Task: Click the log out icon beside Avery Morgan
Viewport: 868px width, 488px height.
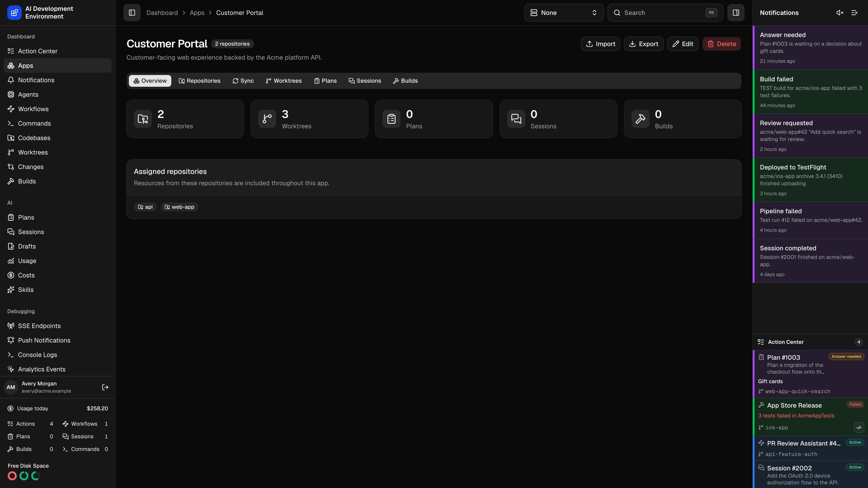Action: pyautogui.click(x=105, y=387)
